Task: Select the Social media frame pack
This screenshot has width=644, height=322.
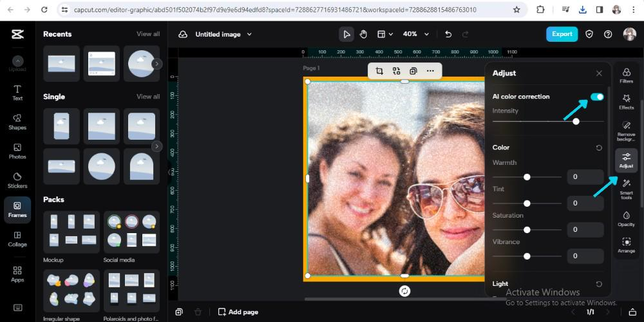Action: click(131, 232)
